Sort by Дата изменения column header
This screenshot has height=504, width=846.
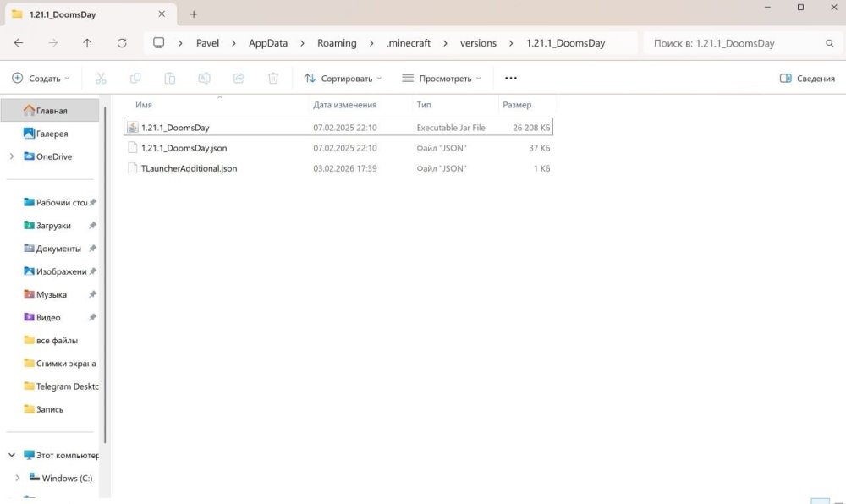point(345,105)
